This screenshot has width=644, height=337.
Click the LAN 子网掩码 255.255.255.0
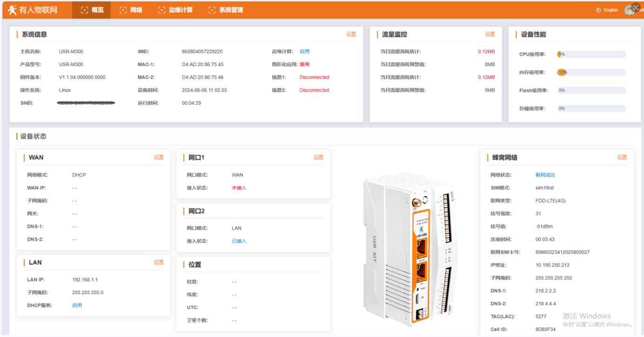point(88,293)
